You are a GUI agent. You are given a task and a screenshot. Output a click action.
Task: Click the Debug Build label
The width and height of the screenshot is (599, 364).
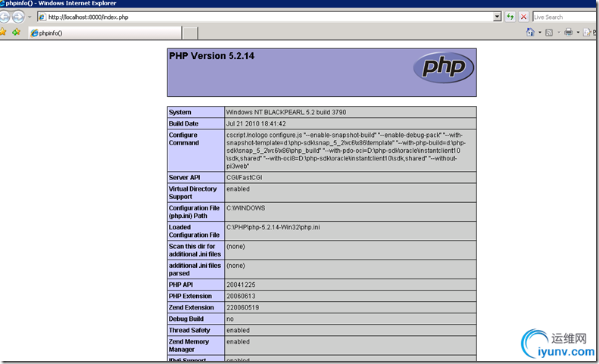coord(186,319)
